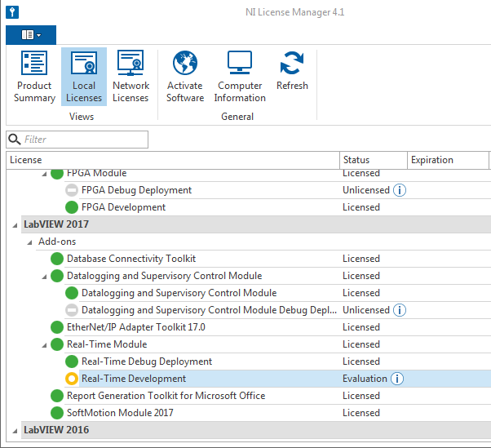This screenshot has height=448, width=491.
Task: Refresh the license list
Action: [292, 72]
